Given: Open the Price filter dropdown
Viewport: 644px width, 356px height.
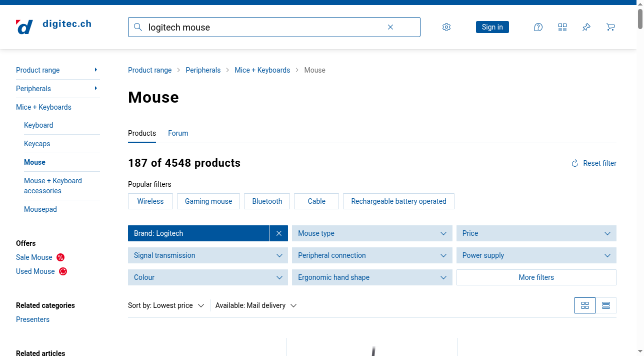Looking at the screenshot, I should coord(536,233).
